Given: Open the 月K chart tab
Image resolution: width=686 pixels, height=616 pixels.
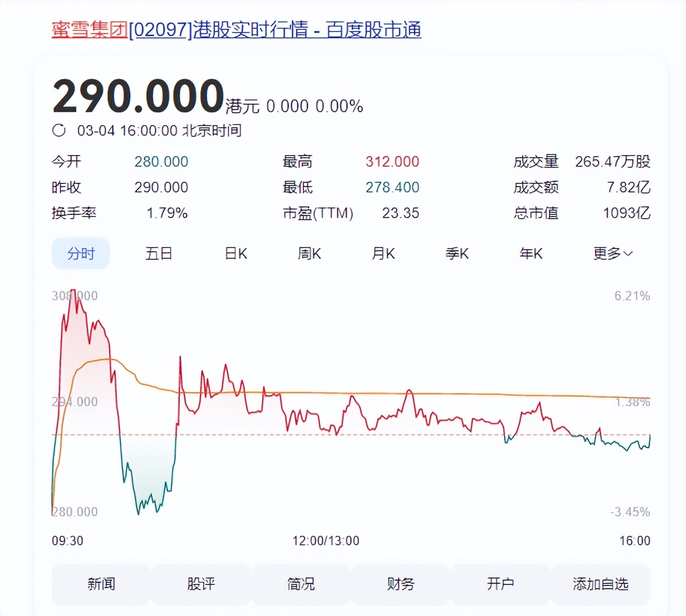Looking at the screenshot, I should [383, 253].
